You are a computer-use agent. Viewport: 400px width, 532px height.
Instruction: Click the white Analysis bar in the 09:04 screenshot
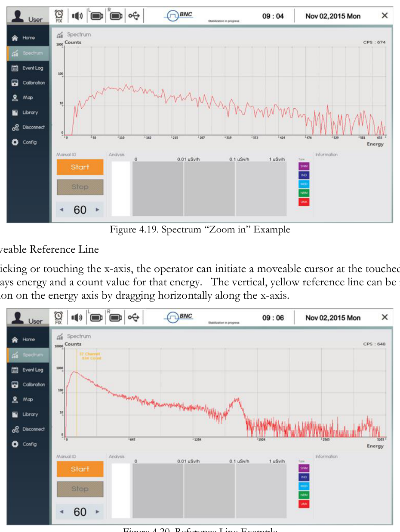pos(121,189)
